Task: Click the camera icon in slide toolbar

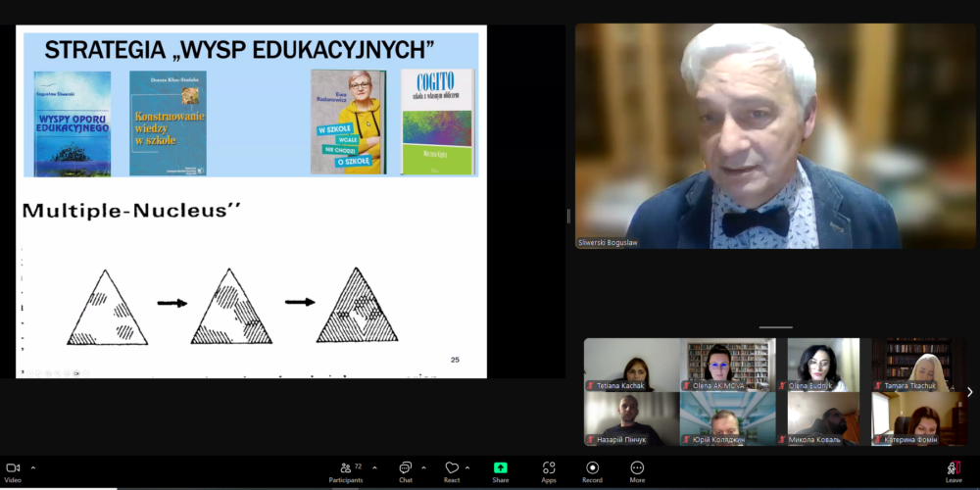Action: (76, 373)
